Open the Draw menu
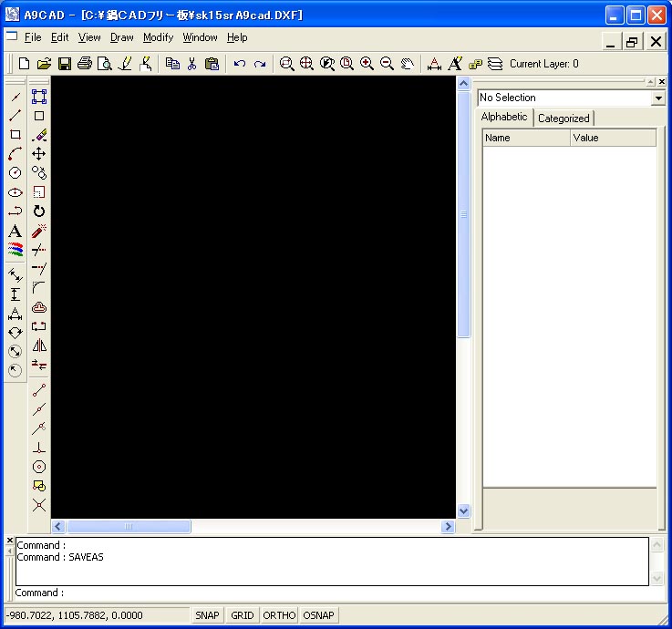 121,37
